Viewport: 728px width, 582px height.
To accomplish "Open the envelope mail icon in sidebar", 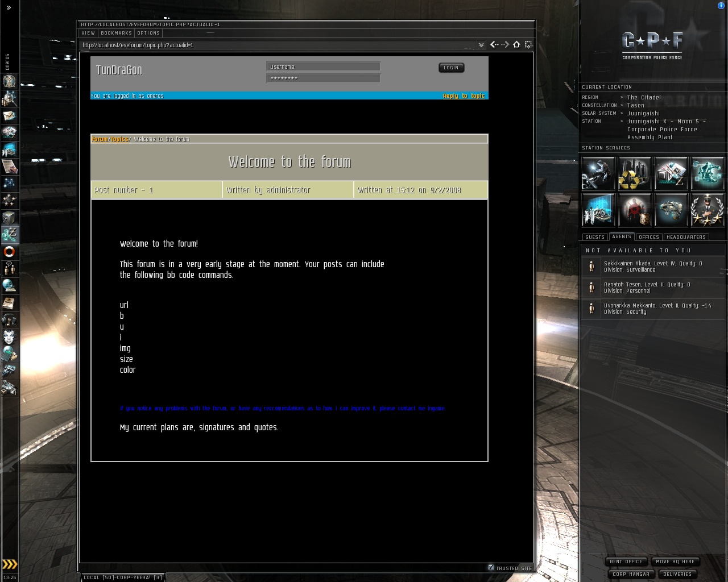I will [x=10, y=115].
